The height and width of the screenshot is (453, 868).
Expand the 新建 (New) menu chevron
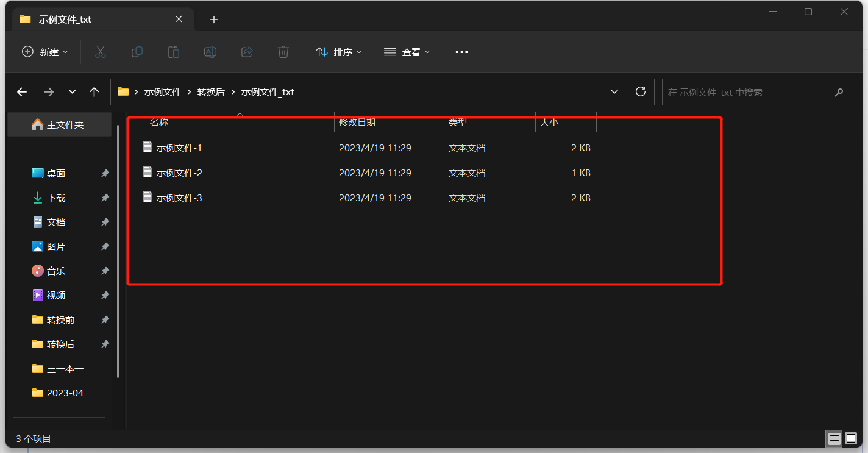[64, 52]
